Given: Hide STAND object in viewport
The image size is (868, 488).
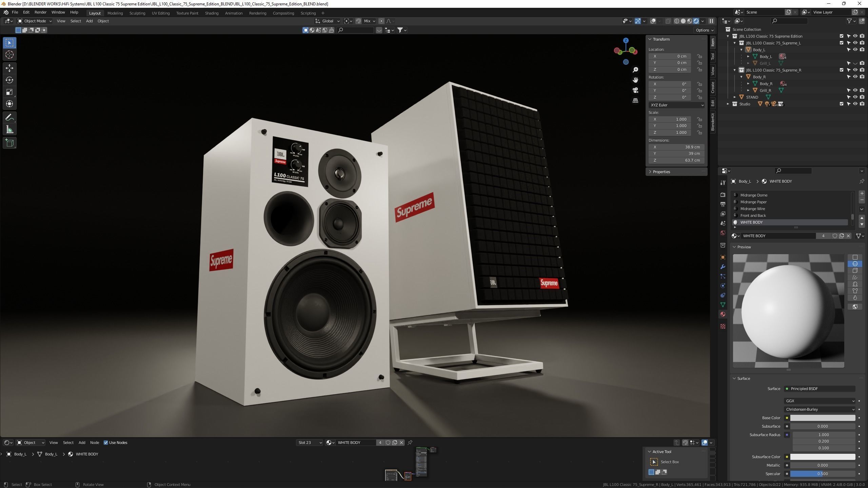Looking at the screenshot, I should click(855, 97).
